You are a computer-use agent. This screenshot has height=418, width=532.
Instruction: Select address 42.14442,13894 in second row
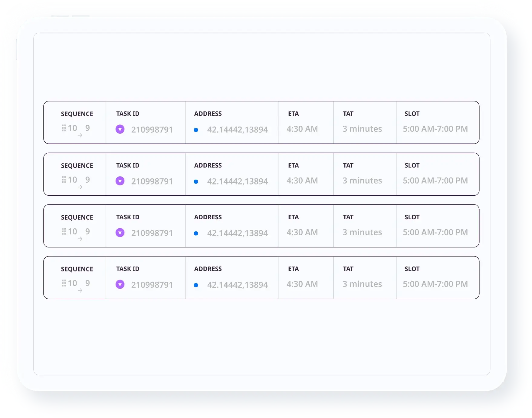click(237, 181)
